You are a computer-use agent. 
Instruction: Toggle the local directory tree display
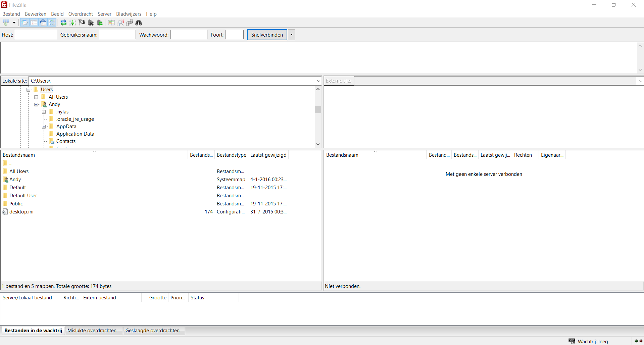click(34, 22)
